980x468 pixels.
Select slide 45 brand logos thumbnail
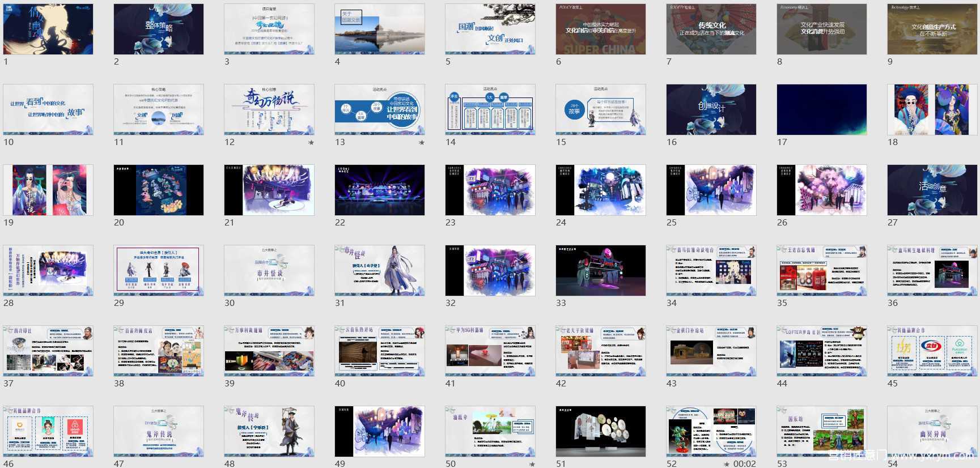(932, 351)
